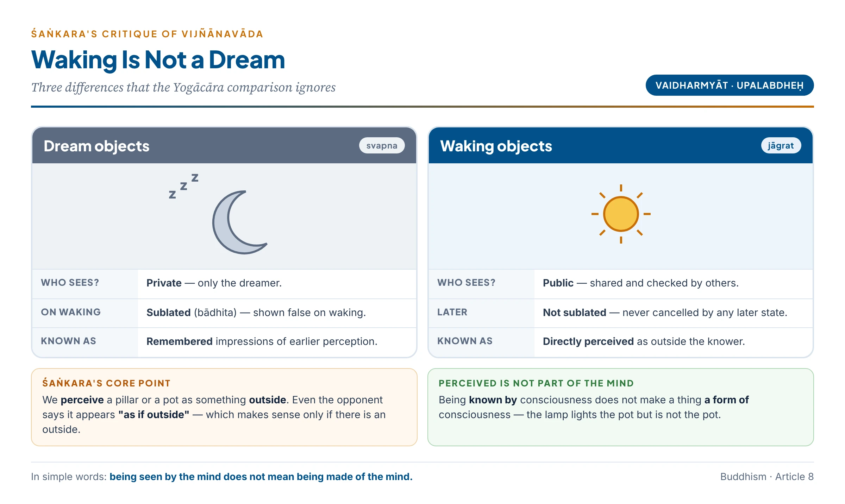845x504 pixels.
Task: Click the sun icon
Action: [621, 214]
